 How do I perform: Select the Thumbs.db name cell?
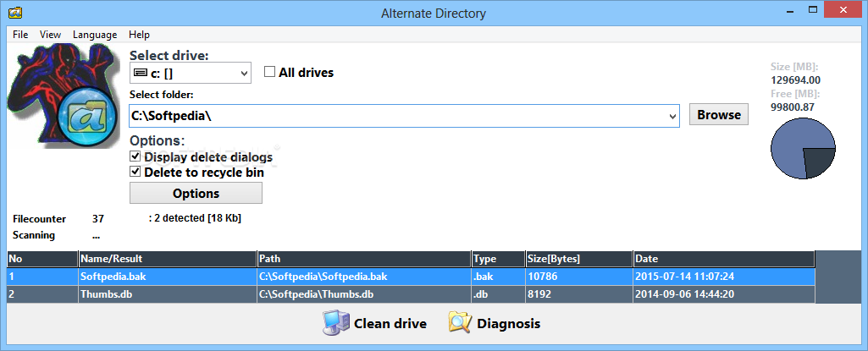[x=168, y=294]
